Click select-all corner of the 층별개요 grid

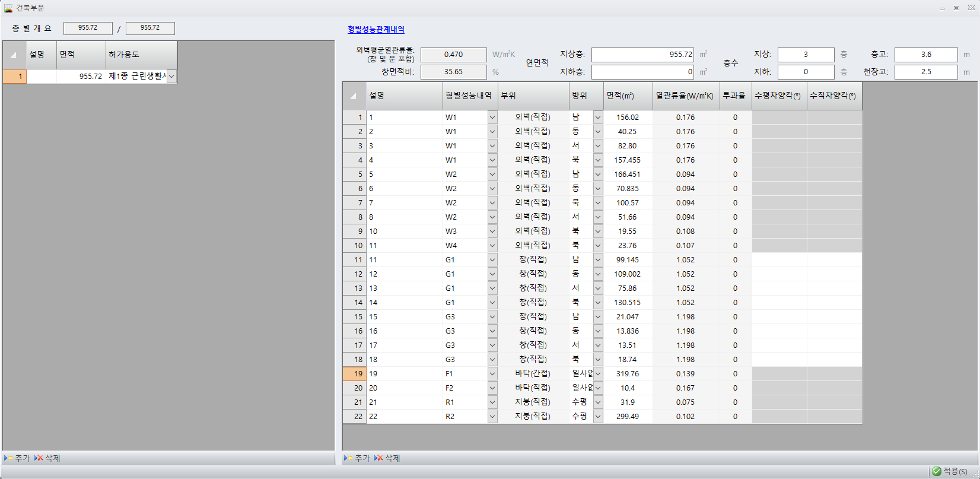tap(14, 55)
